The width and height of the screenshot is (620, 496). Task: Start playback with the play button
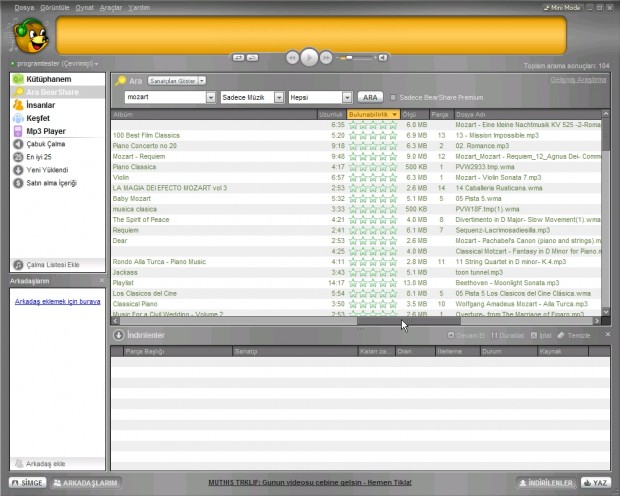(309, 58)
